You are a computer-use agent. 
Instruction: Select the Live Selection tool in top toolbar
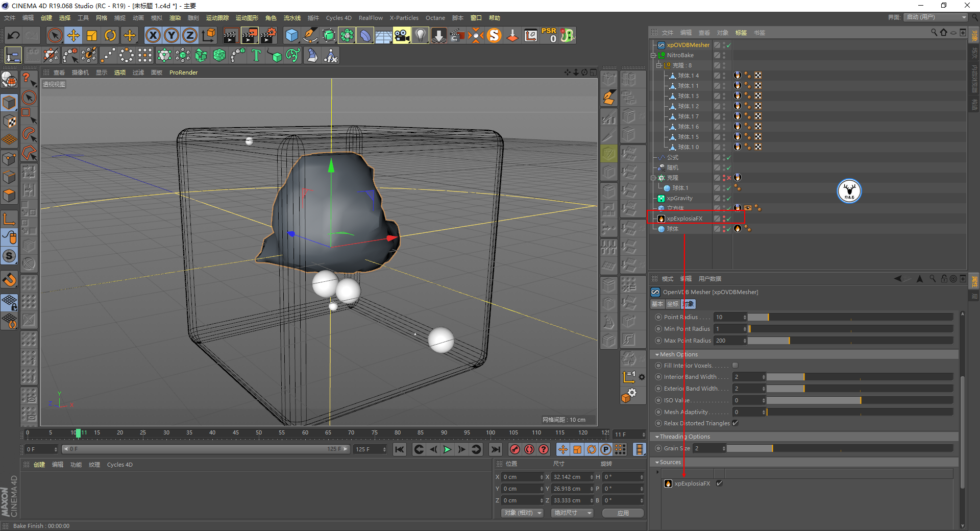[55, 35]
